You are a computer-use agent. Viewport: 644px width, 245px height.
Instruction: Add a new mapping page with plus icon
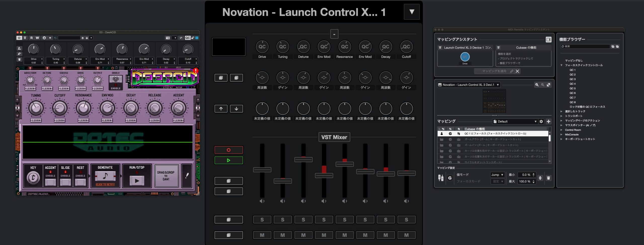coord(549,121)
